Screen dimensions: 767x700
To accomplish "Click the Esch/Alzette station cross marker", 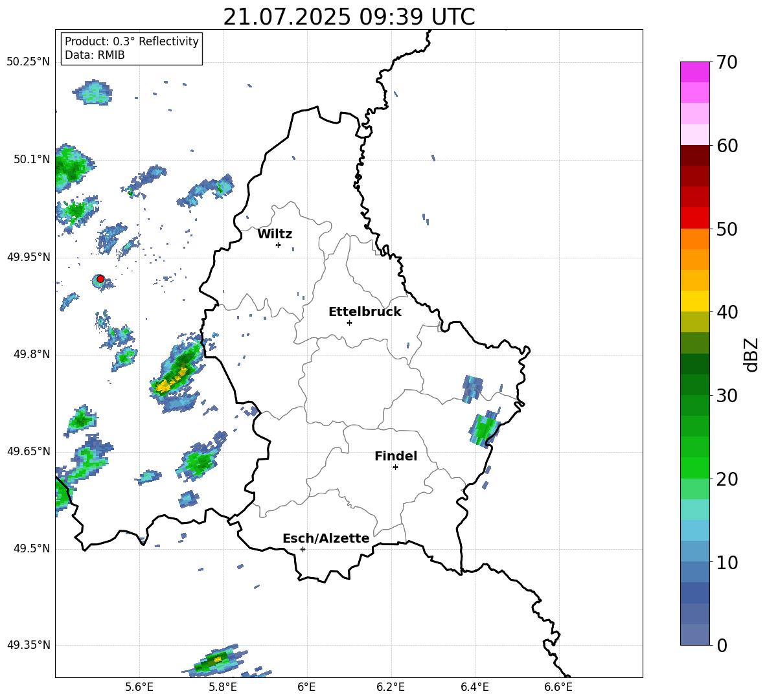I will click(303, 549).
